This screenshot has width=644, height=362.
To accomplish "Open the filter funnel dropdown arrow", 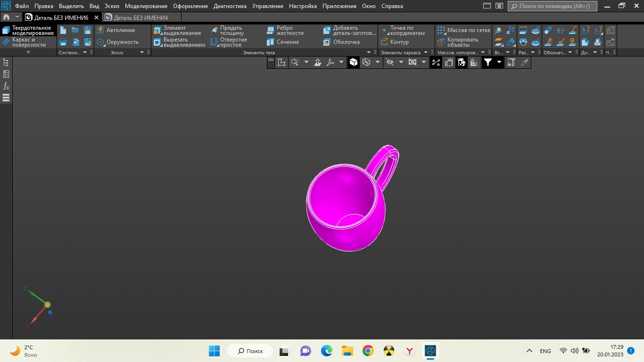I will click(x=499, y=62).
